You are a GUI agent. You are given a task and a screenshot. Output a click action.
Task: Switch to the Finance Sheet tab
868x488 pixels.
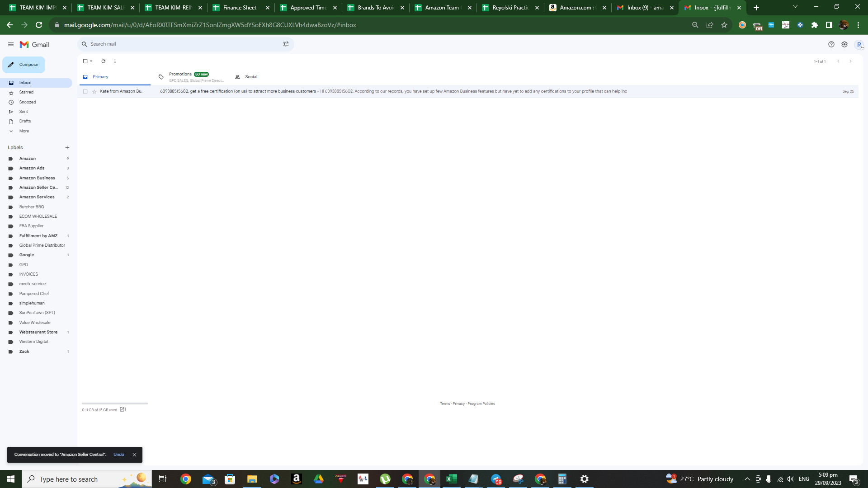coord(241,8)
